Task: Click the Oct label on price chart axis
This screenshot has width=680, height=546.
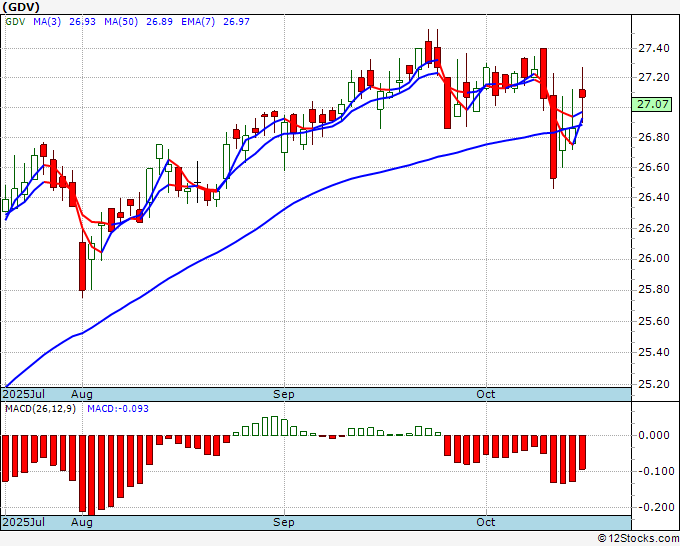Action: [486, 394]
